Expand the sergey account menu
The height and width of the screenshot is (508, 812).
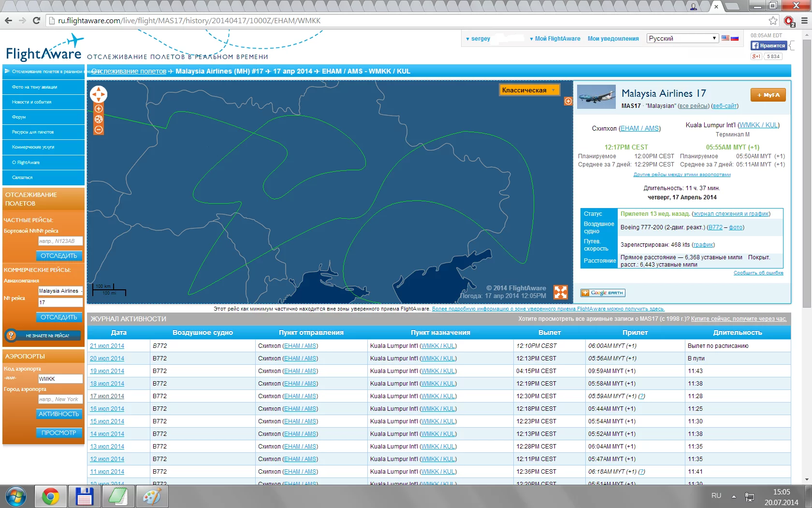click(x=478, y=39)
